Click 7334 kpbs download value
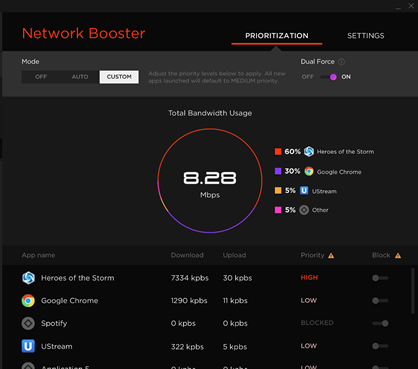 click(190, 278)
